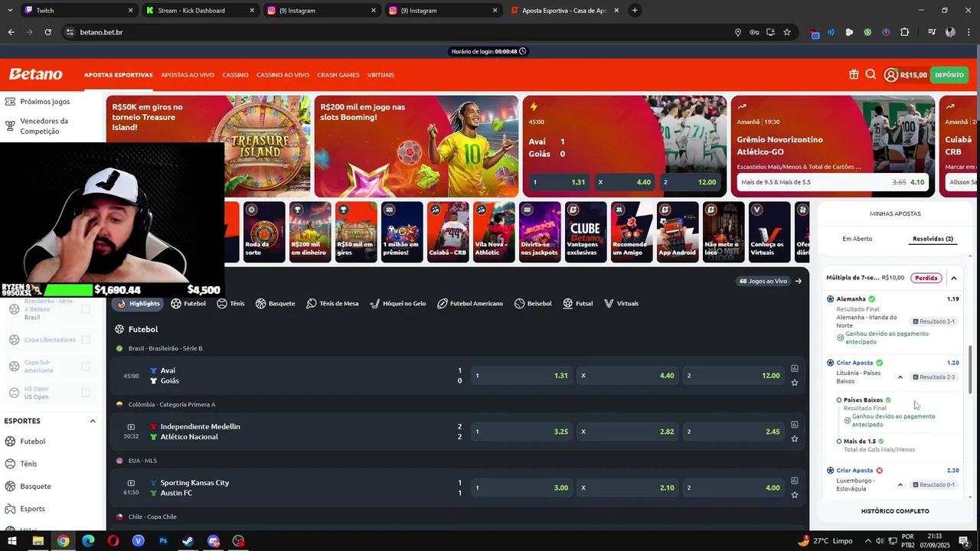The image size is (980, 551).
Task: Tick the Copa Sul-americana checkbox
Action: (86, 367)
